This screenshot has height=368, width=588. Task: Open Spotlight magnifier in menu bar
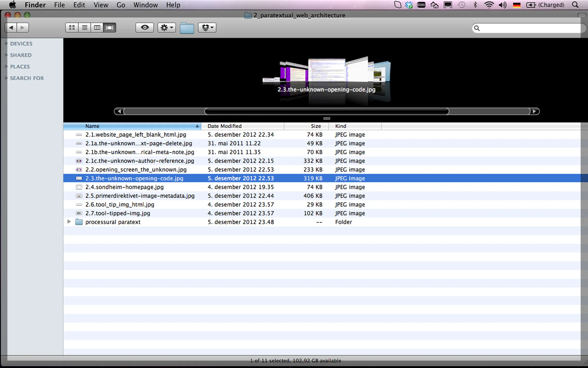point(575,5)
